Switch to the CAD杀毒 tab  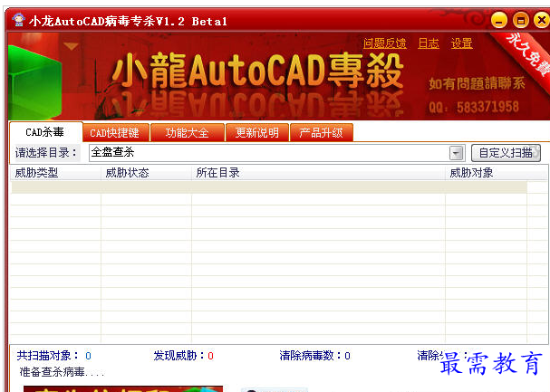(x=45, y=132)
